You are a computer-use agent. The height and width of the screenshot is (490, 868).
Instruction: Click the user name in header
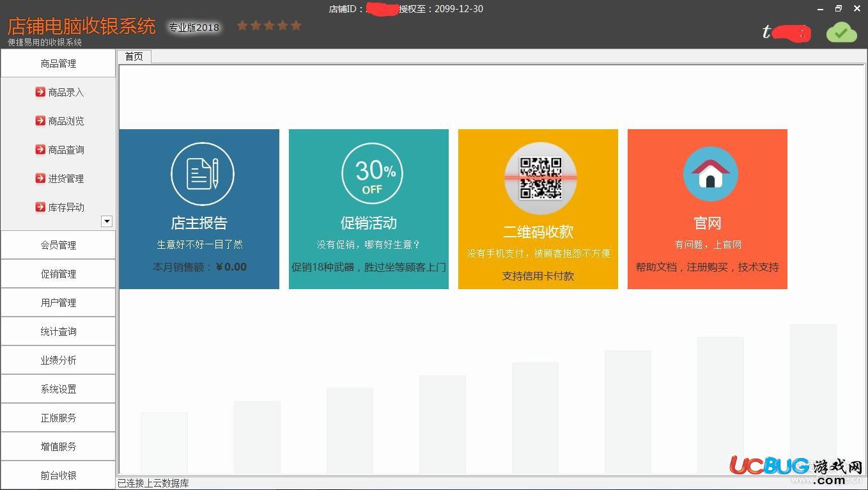[786, 32]
